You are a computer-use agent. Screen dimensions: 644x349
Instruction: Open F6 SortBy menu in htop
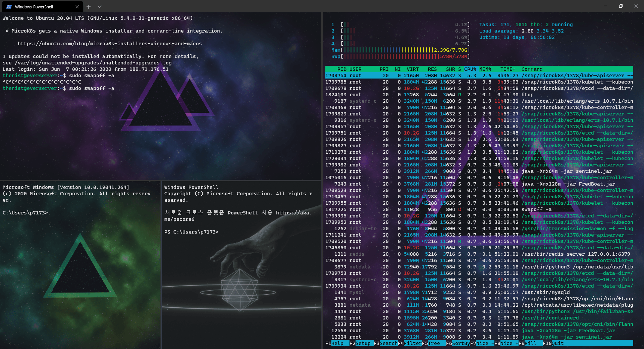(x=458, y=343)
